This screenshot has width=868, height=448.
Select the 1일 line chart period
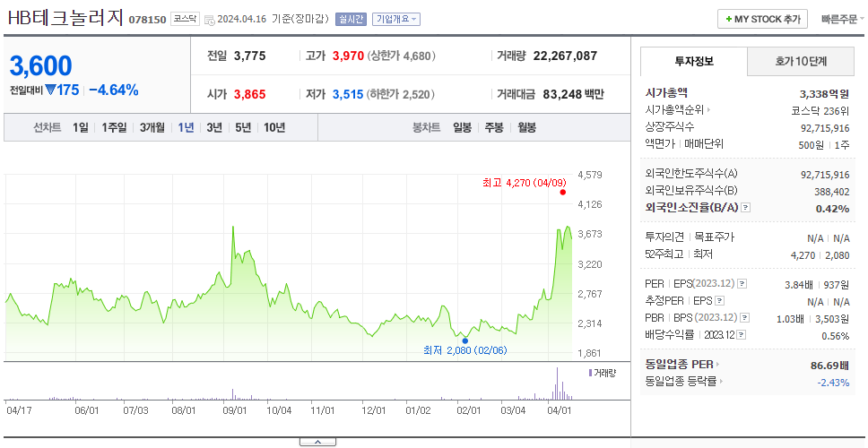[x=81, y=128]
